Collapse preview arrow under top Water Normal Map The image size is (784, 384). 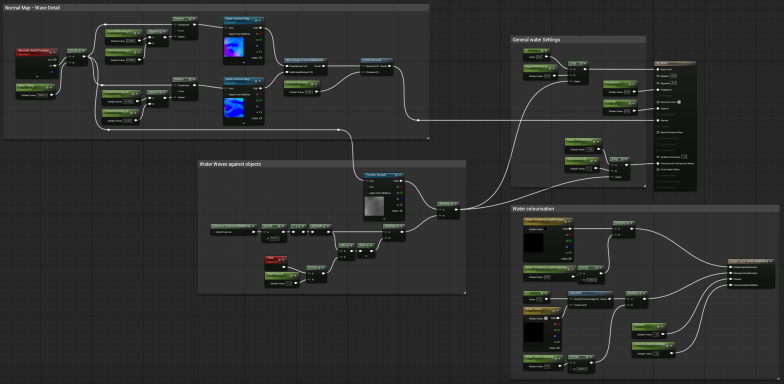point(244,63)
